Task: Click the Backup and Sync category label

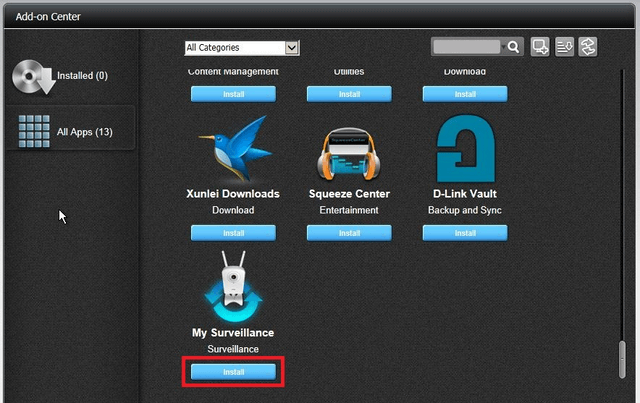Action: tap(465, 210)
